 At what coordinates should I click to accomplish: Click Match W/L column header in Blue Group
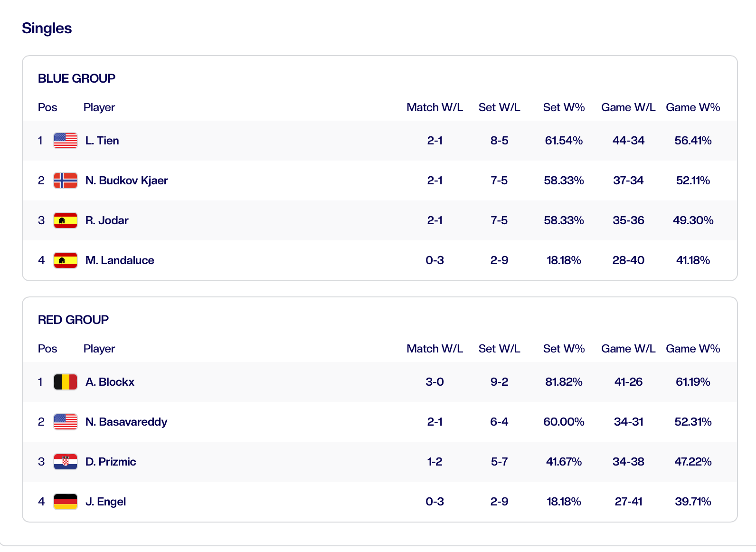[x=435, y=107]
